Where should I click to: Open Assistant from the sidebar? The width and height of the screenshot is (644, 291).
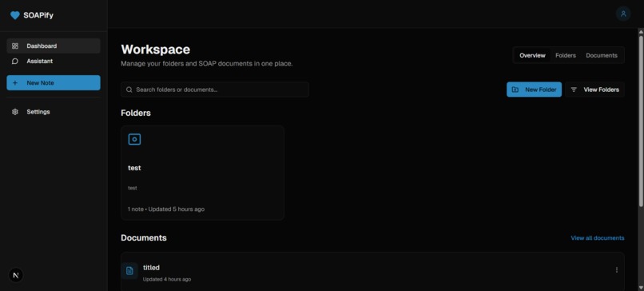point(54,62)
